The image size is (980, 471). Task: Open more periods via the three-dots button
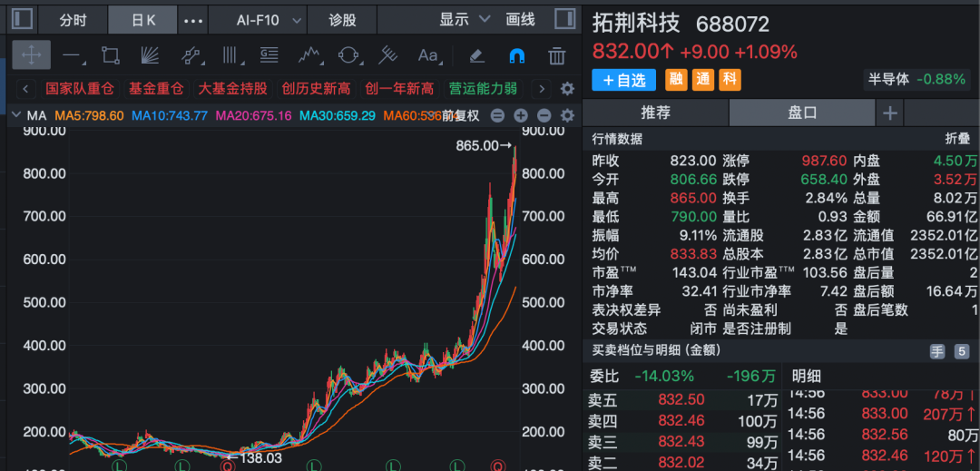pyautogui.click(x=193, y=21)
